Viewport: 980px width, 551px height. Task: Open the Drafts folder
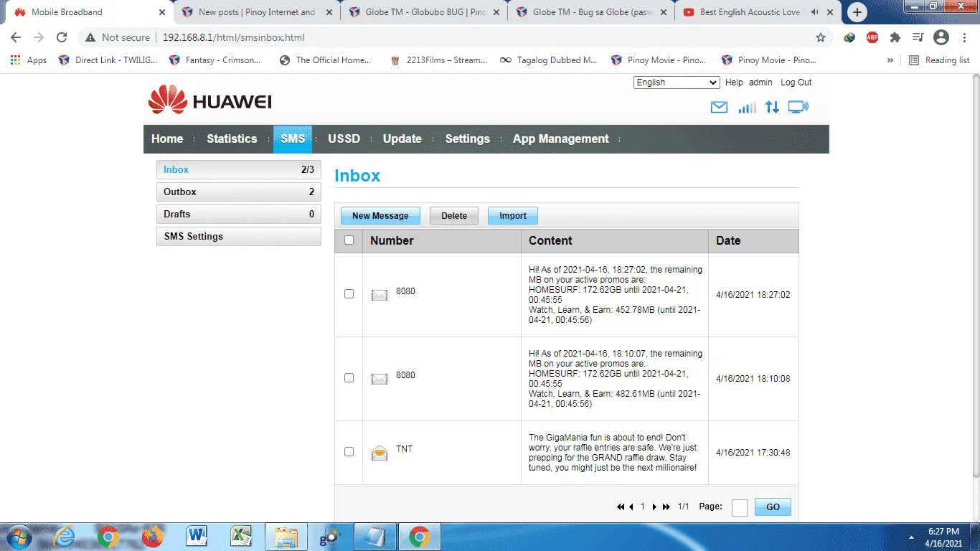[x=239, y=215]
